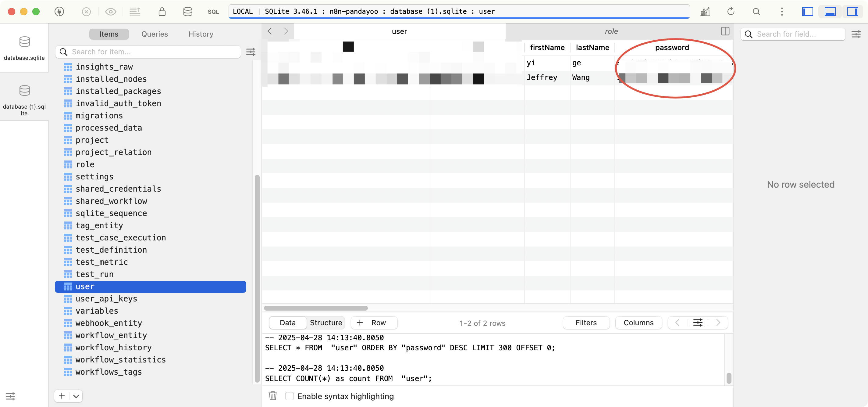Click the horizontal scrollbar under the table

coord(316,308)
